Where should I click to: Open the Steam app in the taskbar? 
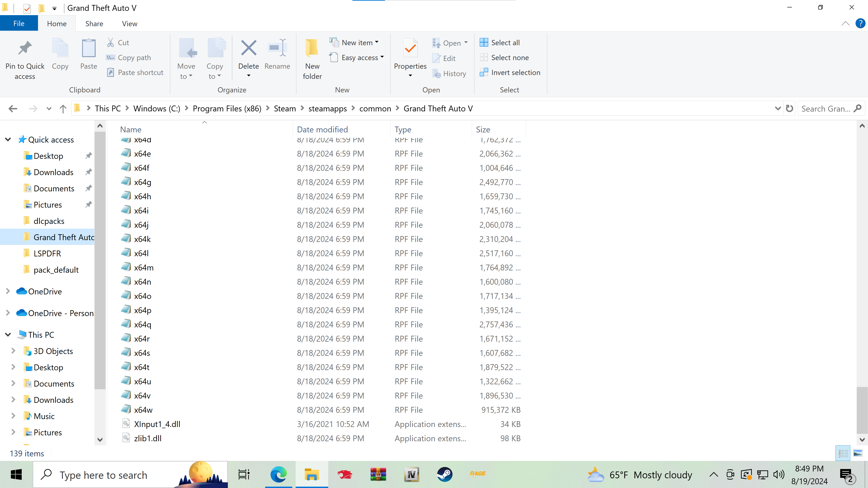444,475
